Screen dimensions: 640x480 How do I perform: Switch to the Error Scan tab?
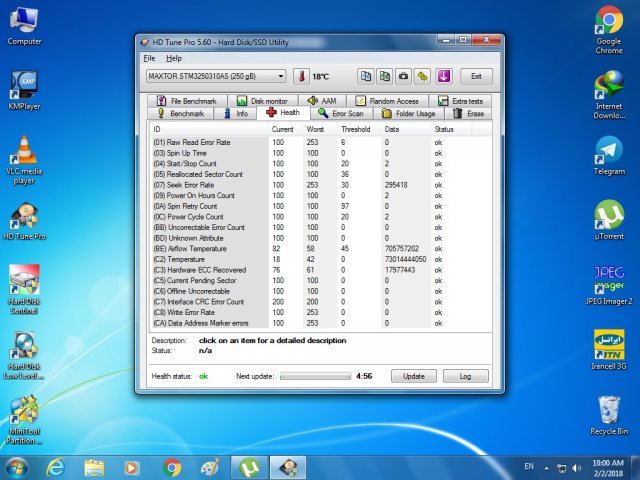341,114
